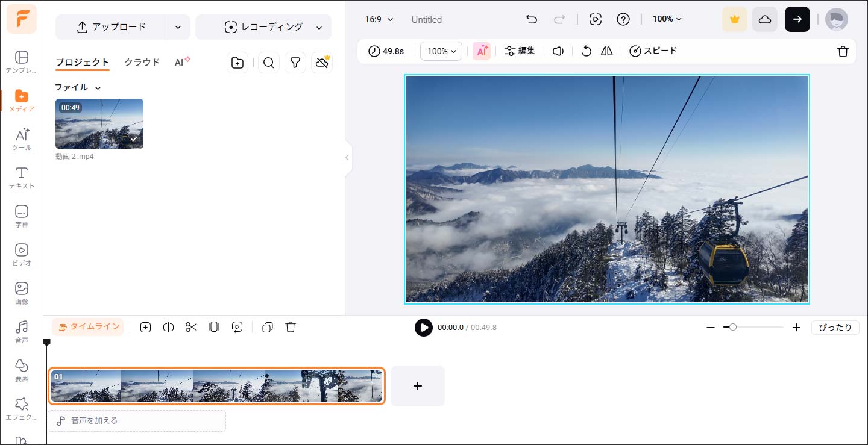This screenshot has width=868, height=445.
Task: Open the Text (テキスト) sidebar panel
Action: [22, 178]
